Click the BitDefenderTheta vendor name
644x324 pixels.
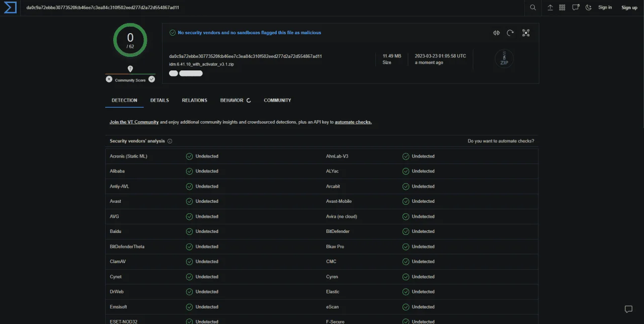tap(127, 247)
